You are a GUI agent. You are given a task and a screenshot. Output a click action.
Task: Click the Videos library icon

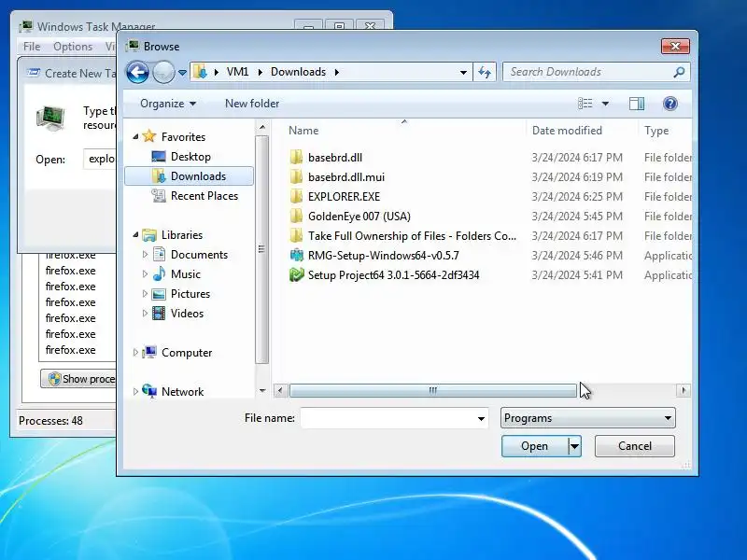tap(159, 313)
